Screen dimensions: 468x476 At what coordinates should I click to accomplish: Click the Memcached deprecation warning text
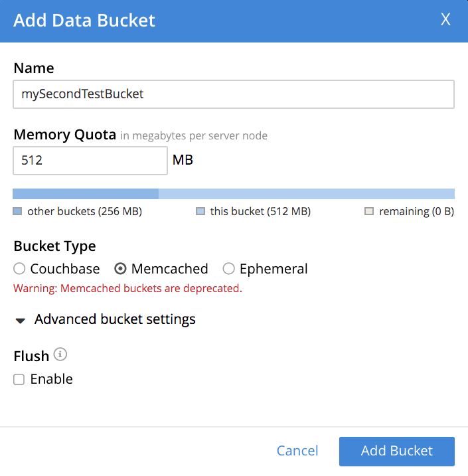pyautogui.click(x=127, y=289)
